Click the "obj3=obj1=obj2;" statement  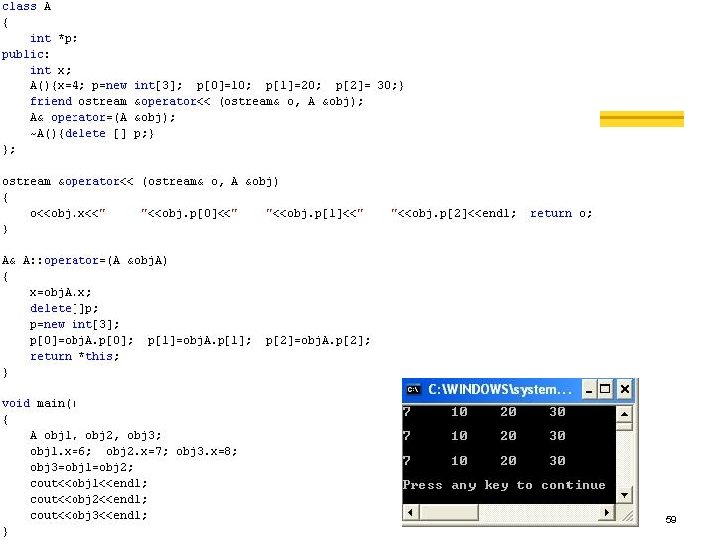[81, 467]
